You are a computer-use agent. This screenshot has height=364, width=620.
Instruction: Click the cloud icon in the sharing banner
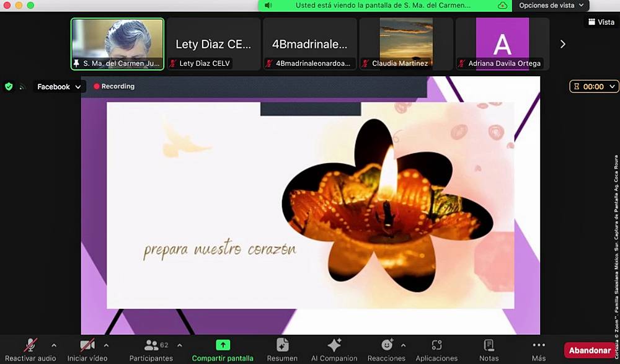503,6
